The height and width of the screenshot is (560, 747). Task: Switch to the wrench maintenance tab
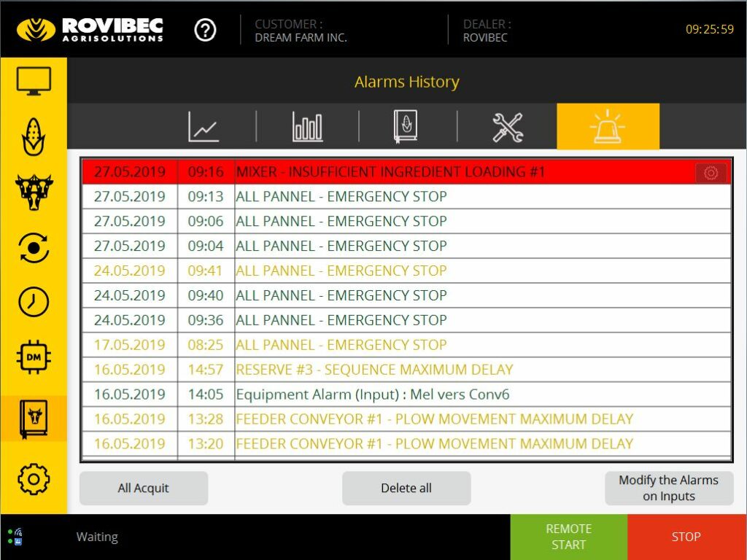click(x=508, y=127)
